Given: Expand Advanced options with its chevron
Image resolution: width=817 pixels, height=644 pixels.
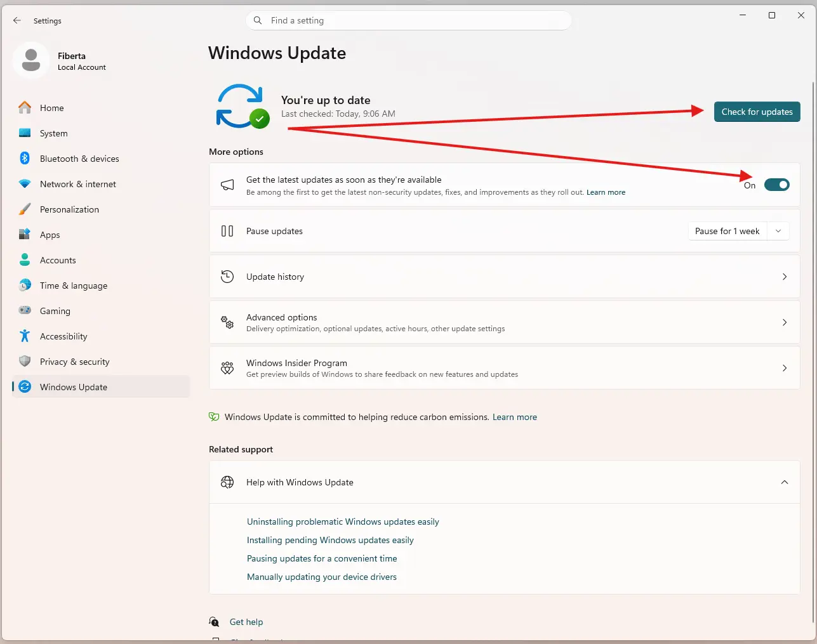Looking at the screenshot, I should click(x=785, y=322).
